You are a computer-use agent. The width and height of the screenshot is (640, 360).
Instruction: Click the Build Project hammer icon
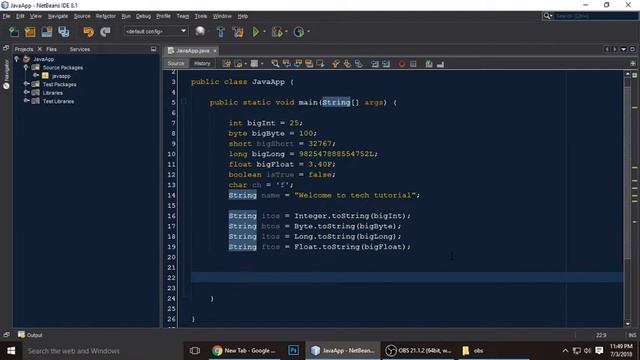[x=221, y=32]
